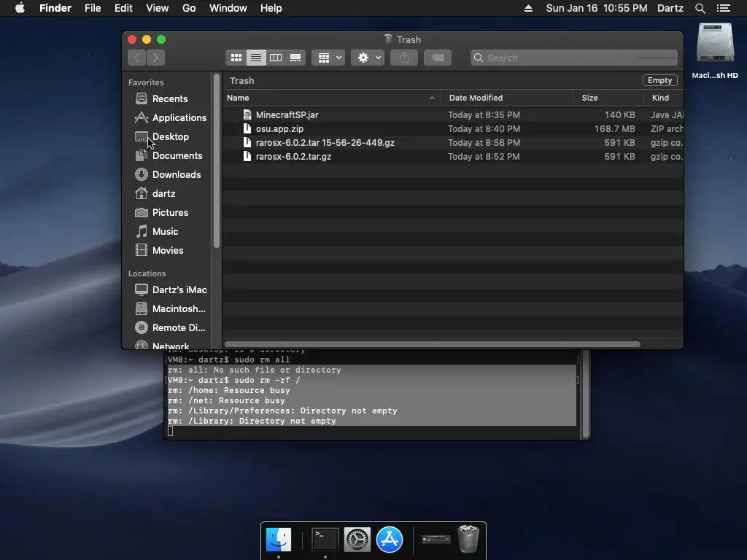Image resolution: width=747 pixels, height=560 pixels.
Task: Click the horizontal scrollbar in Trash window
Action: pos(433,344)
